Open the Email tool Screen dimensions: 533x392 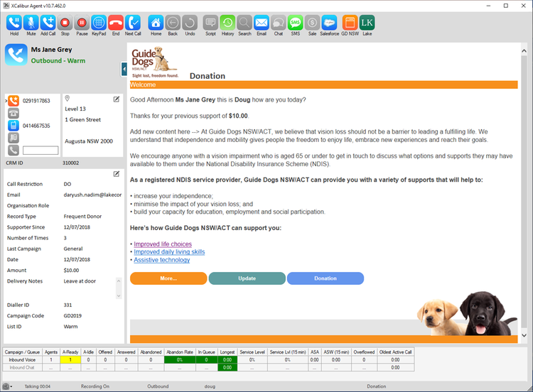[262, 23]
